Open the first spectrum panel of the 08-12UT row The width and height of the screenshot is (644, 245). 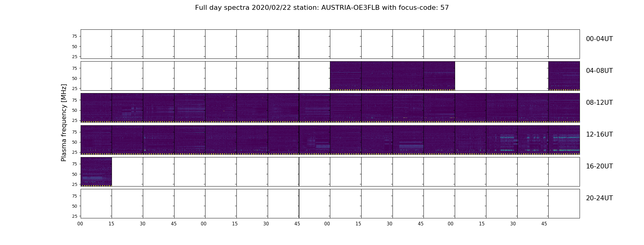click(x=96, y=108)
